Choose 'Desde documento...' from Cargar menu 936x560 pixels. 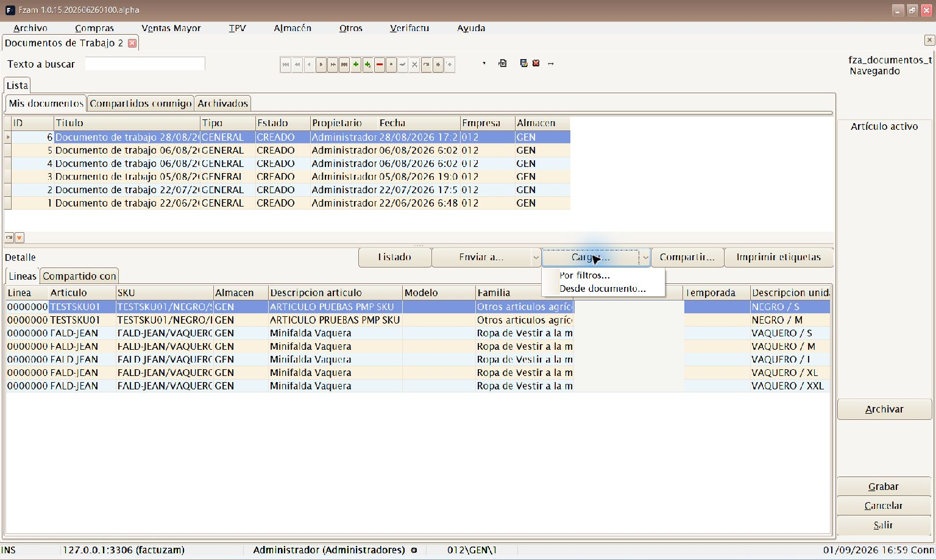(x=603, y=289)
